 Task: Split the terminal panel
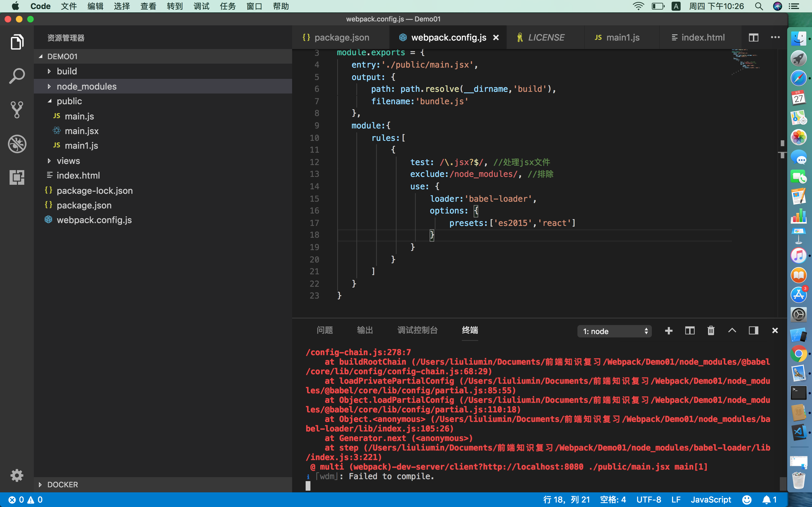tap(690, 331)
